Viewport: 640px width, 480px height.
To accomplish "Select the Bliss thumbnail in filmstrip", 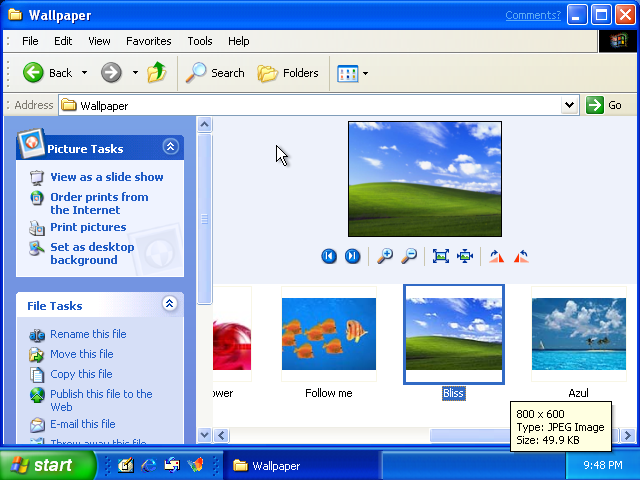I will tap(454, 334).
